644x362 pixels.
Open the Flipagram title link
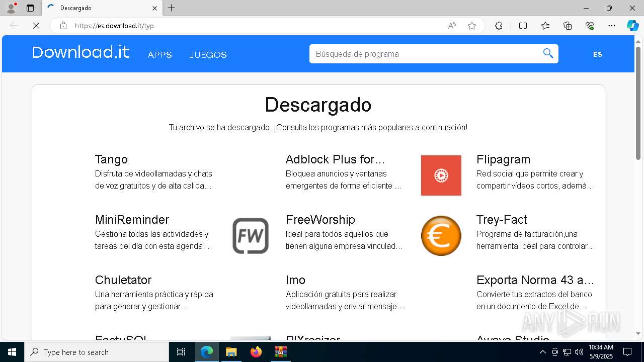[503, 159]
